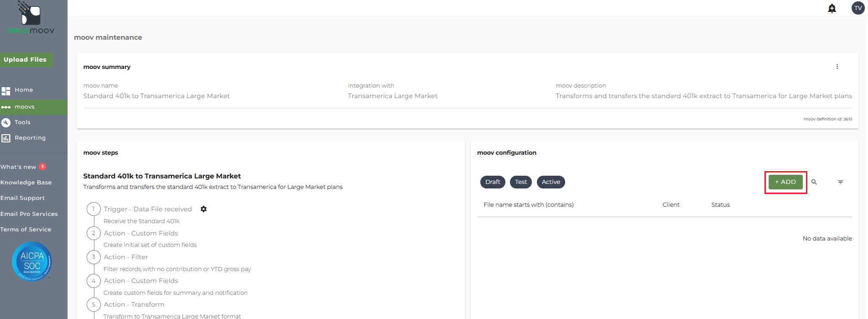Click 'No data available' message
Image resolution: width=868 pixels, height=319 pixels.
[x=827, y=239]
